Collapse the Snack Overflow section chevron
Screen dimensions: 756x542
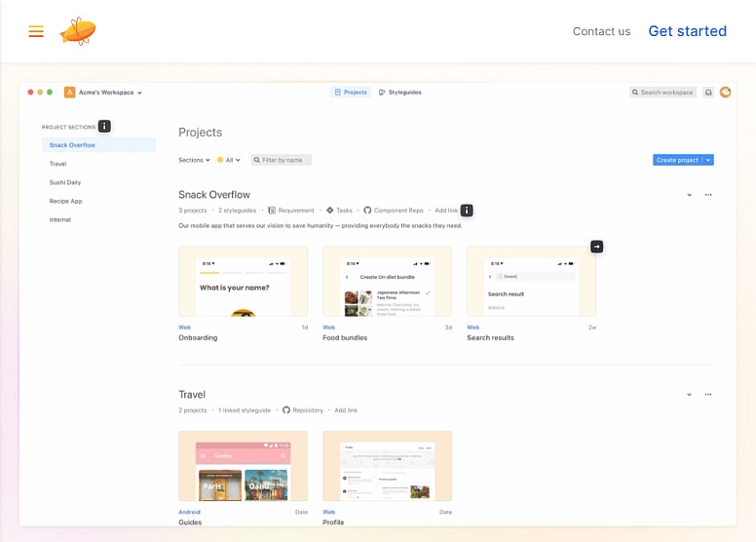tap(690, 195)
